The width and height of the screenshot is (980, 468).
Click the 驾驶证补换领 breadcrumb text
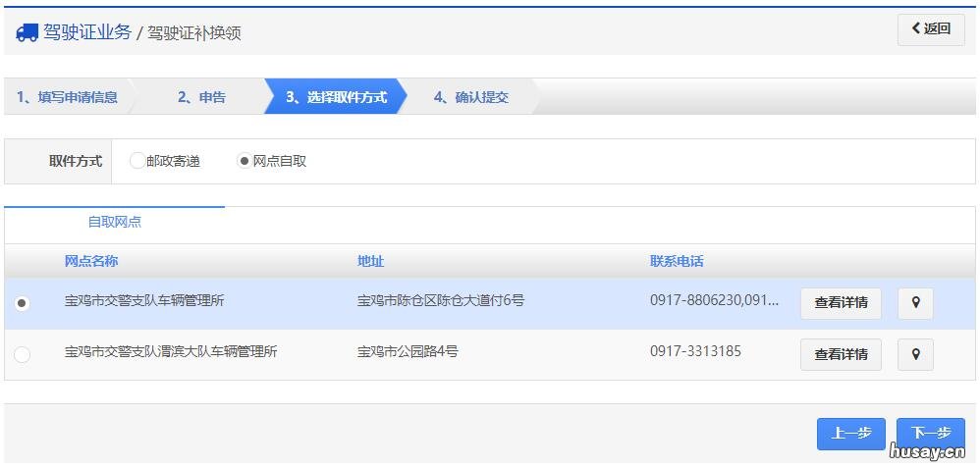[x=194, y=33]
